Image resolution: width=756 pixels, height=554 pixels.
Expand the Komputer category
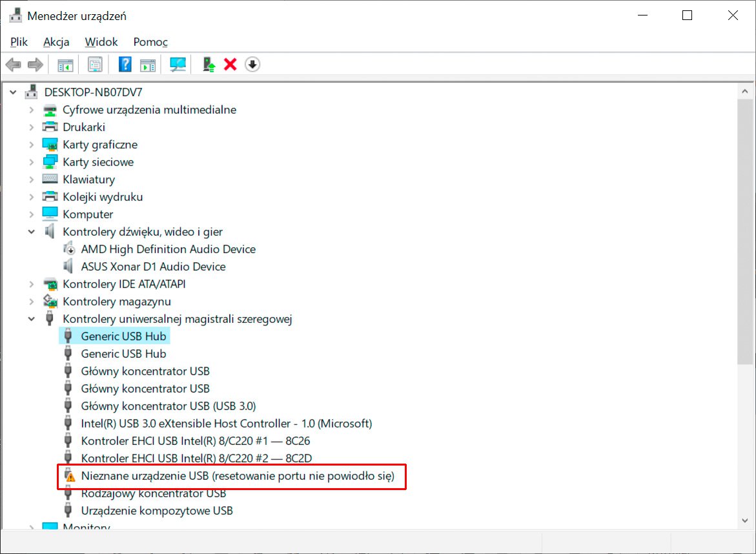tap(32, 214)
